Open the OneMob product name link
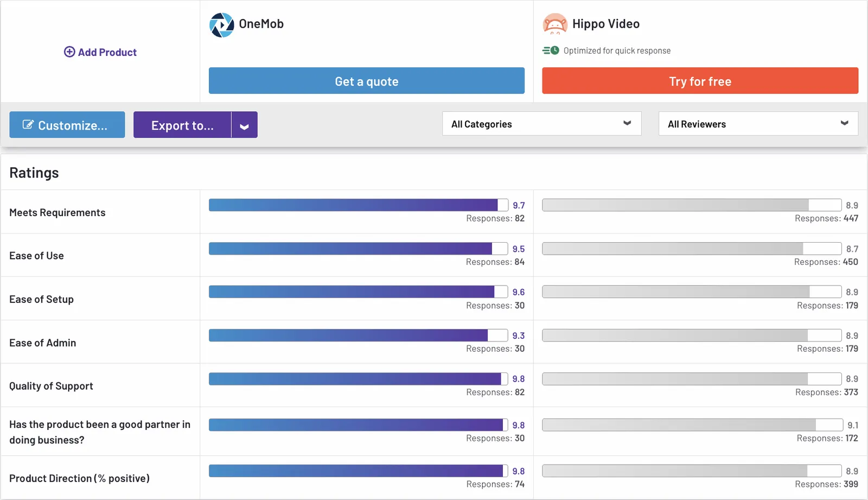This screenshot has height=500, width=868. tap(261, 24)
